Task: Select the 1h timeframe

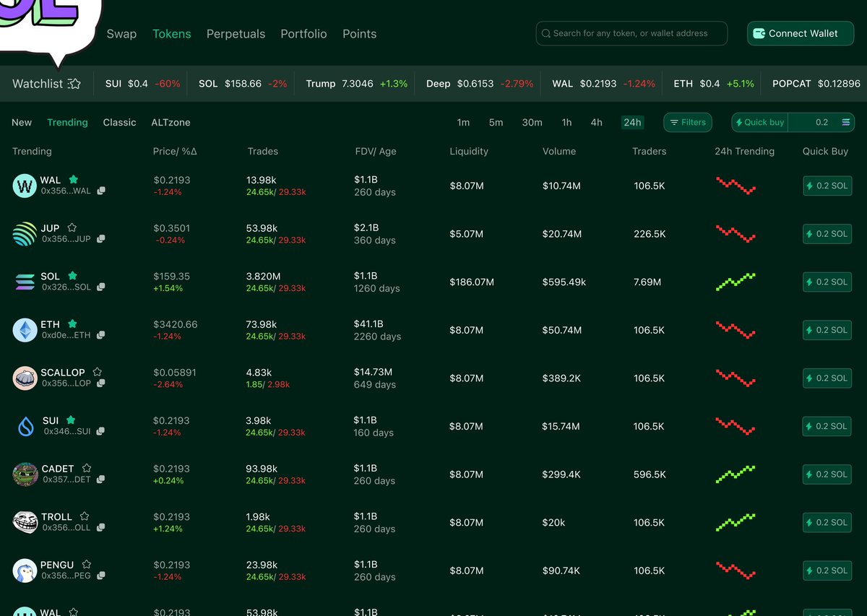Action: [566, 123]
